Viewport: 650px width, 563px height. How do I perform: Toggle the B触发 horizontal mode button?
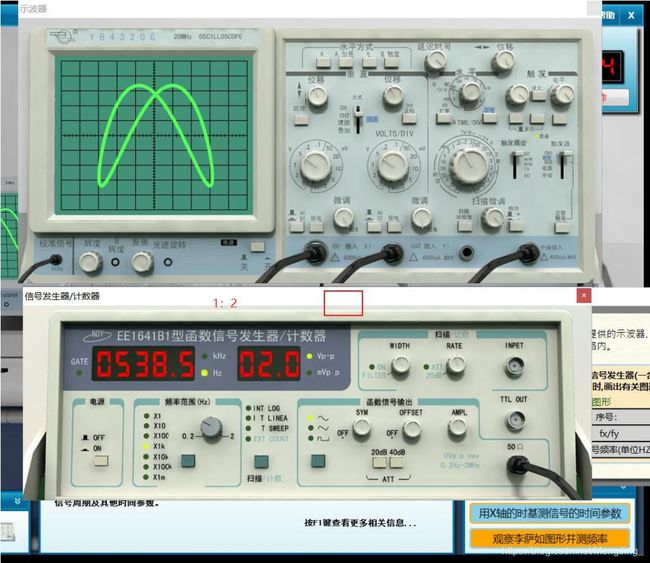click(x=390, y=63)
